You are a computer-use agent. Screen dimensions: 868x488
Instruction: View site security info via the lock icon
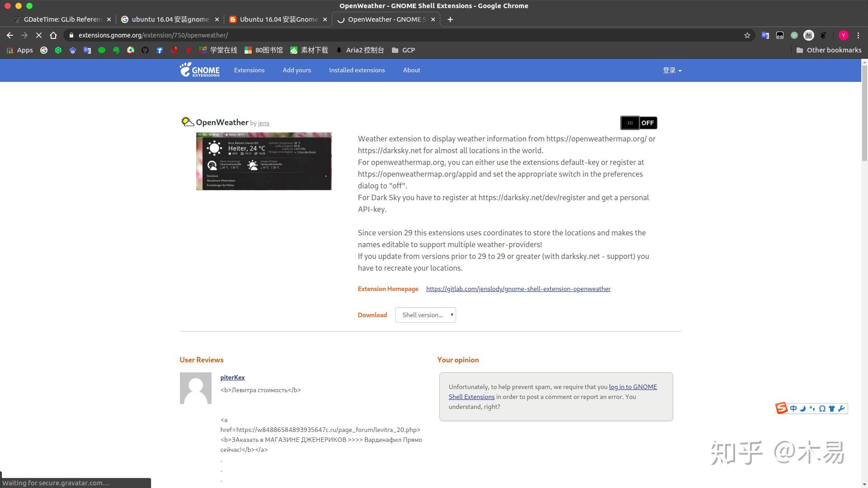click(x=71, y=35)
